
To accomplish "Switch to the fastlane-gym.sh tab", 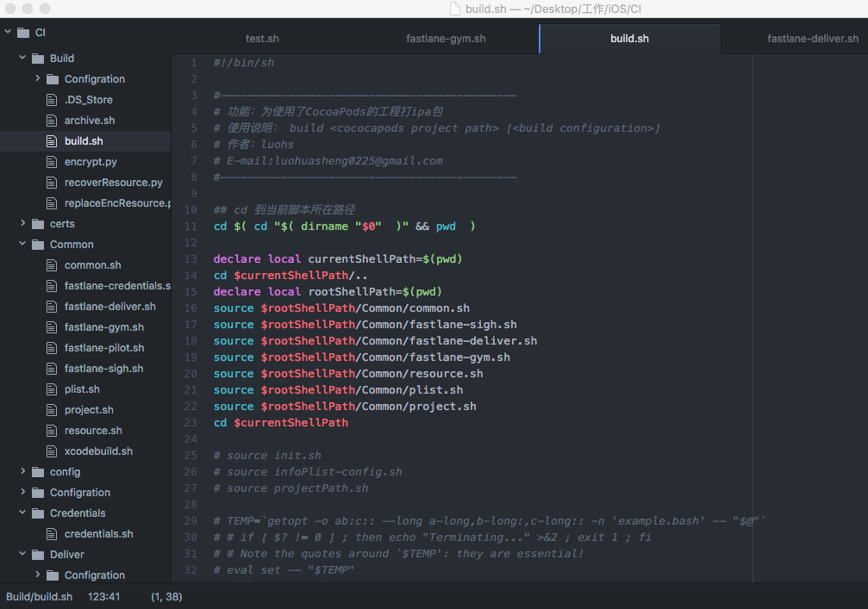I will (x=446, y=39).
